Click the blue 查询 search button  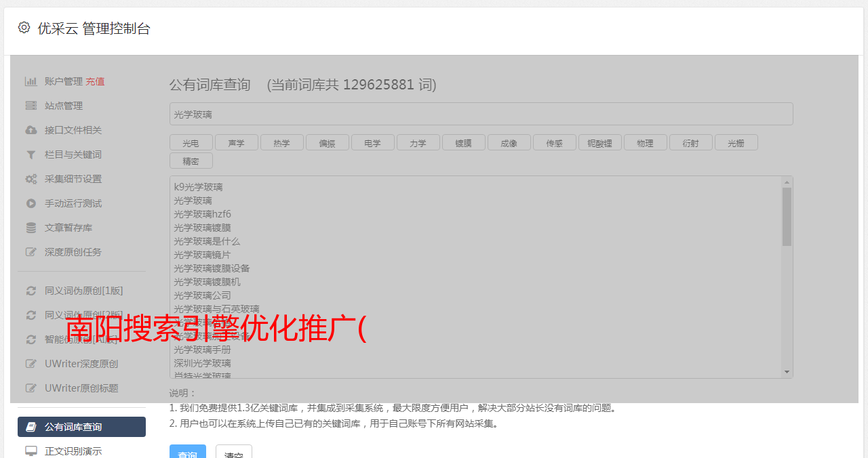click(188, 451)
